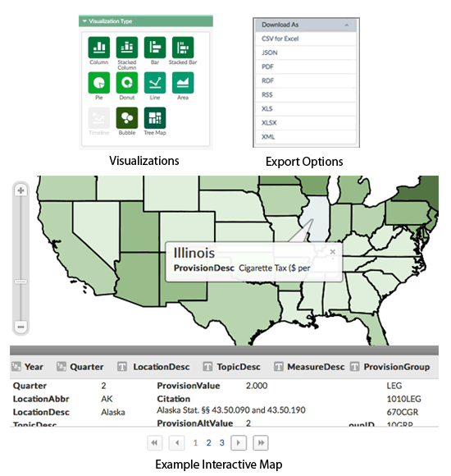
Task: Select the Column chart visualization
Action: point(99,48)
